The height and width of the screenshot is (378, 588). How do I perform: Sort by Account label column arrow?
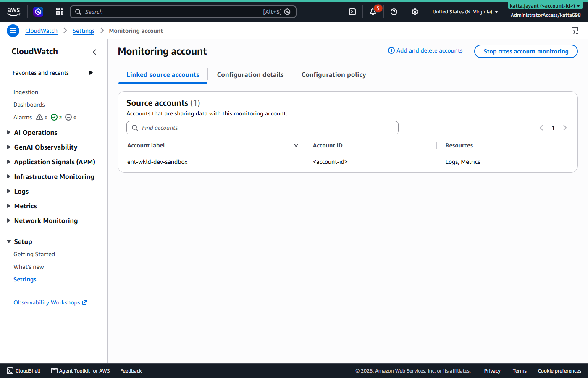tap(296, 145)
